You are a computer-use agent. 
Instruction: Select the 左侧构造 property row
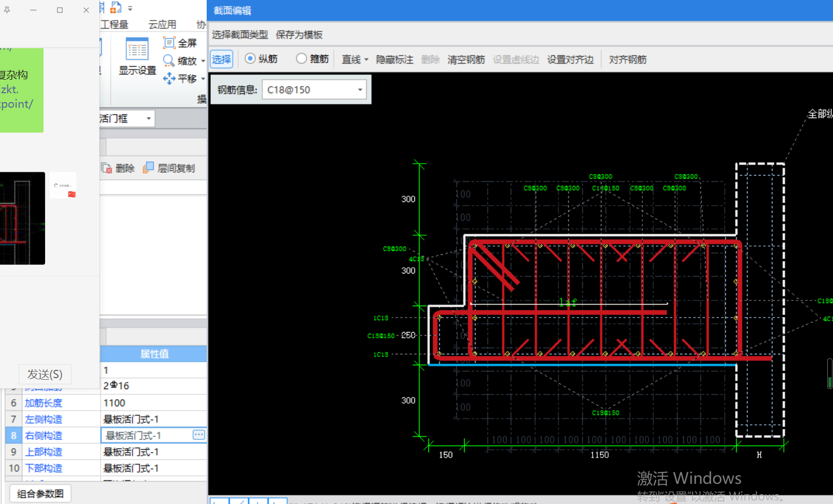point(106,419)
